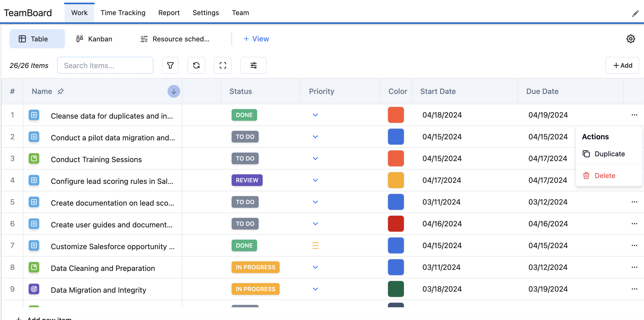The width and height of the screenshot is (644, 320).
Task: Click the orange color swatch for Configure lead scoring
Action: click(396, 180)
